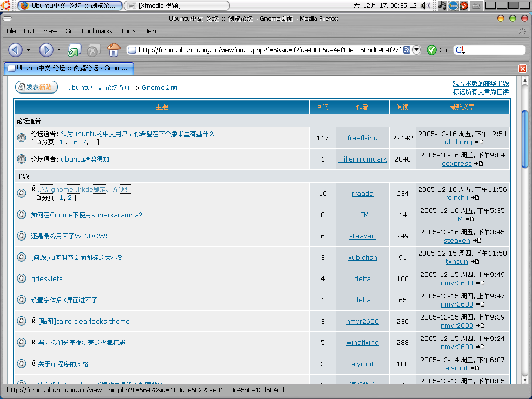Image resolution: width=532 pixels, height=399 pixels.
Task: Click 标记所有文章为已读 link
Action: coord(481,92)
